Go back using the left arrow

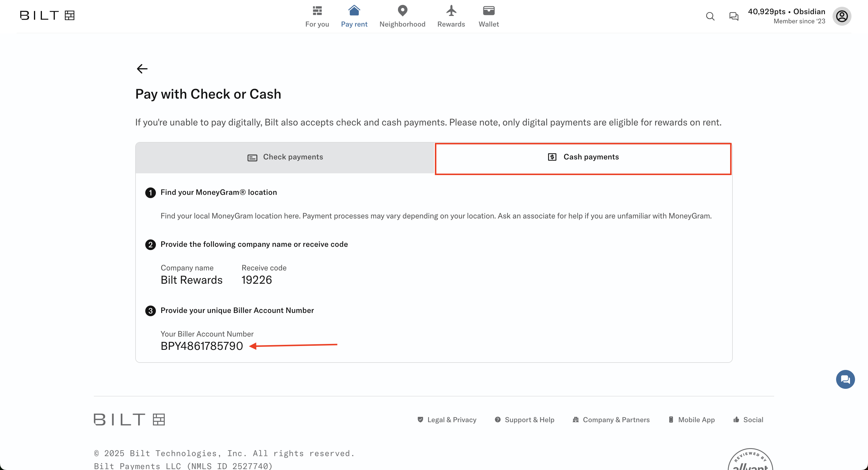142,69
